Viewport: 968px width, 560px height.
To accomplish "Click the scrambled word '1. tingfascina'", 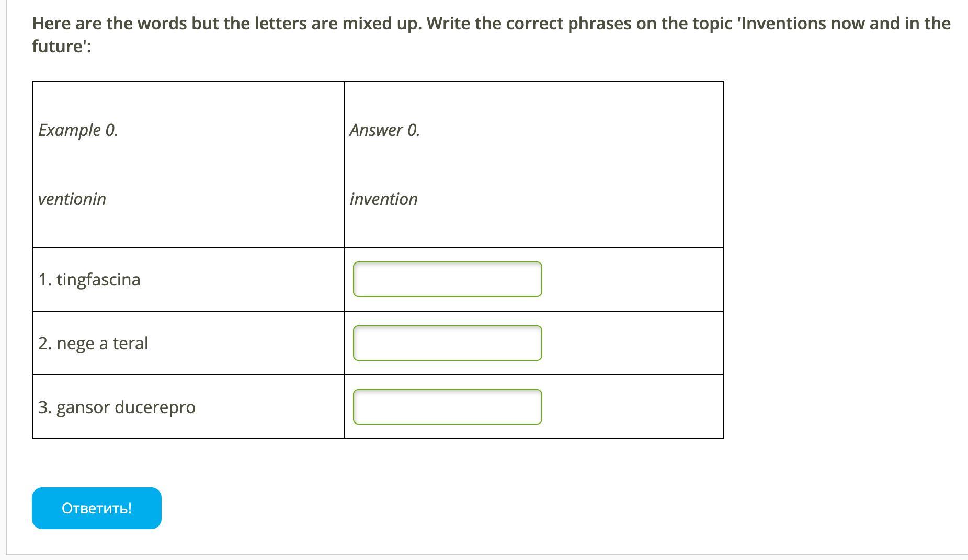I will coord(89,280).
